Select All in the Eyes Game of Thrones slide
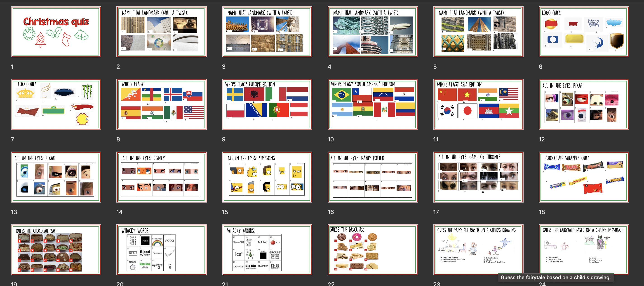The width and height of the screenshot is (644, 286). click(478, 177)
